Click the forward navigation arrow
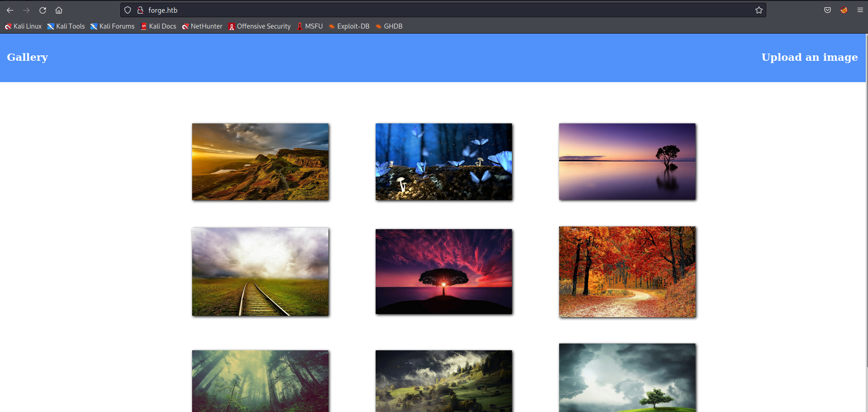 click(x=26, y=10)
